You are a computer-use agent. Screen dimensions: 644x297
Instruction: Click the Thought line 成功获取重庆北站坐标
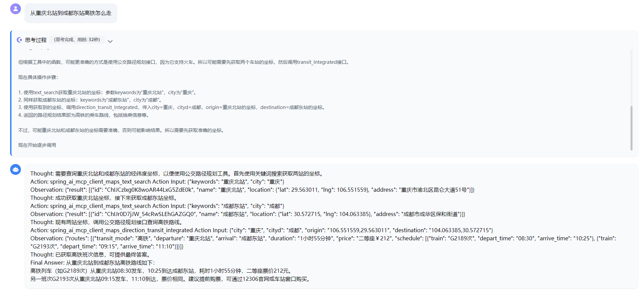tap(105, 198)
